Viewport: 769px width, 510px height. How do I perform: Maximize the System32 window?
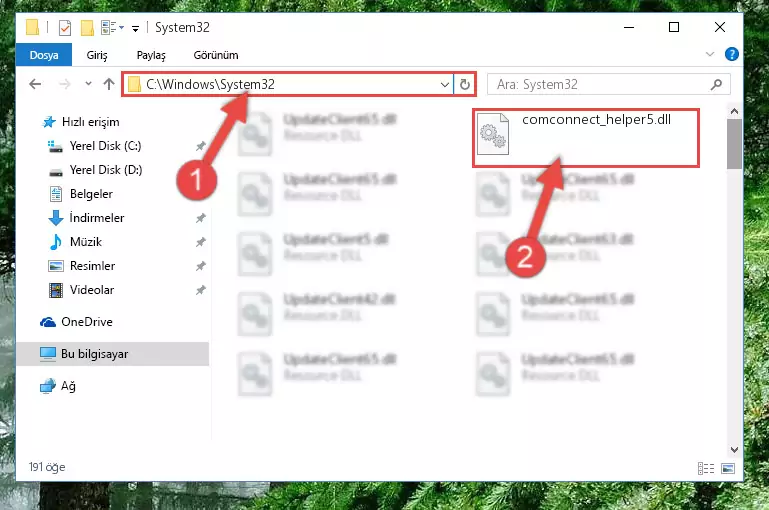click(x=674, y=27)
